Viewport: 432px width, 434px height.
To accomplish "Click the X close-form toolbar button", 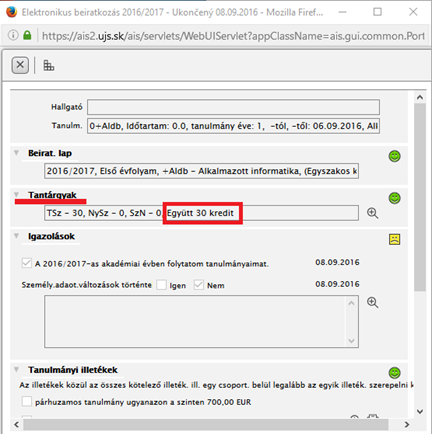I will [20, 65].
